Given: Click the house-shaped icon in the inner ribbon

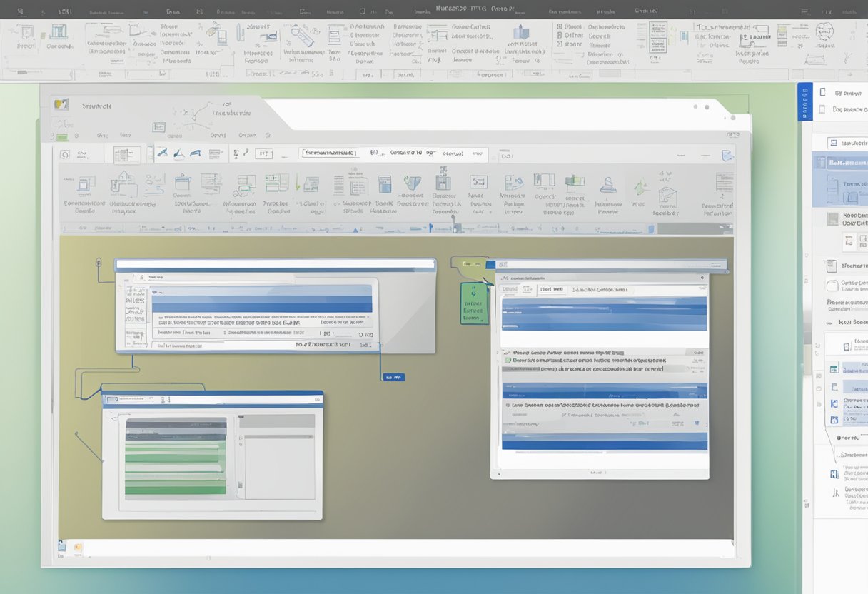Looking at the screenshot, I should coord(122,181).
